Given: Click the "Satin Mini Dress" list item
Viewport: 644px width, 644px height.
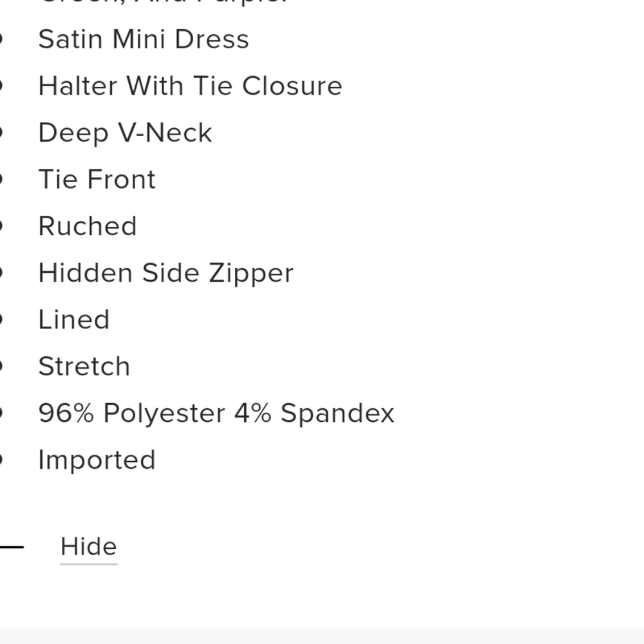Looking at the screenshot, I should tap(143, 39).
